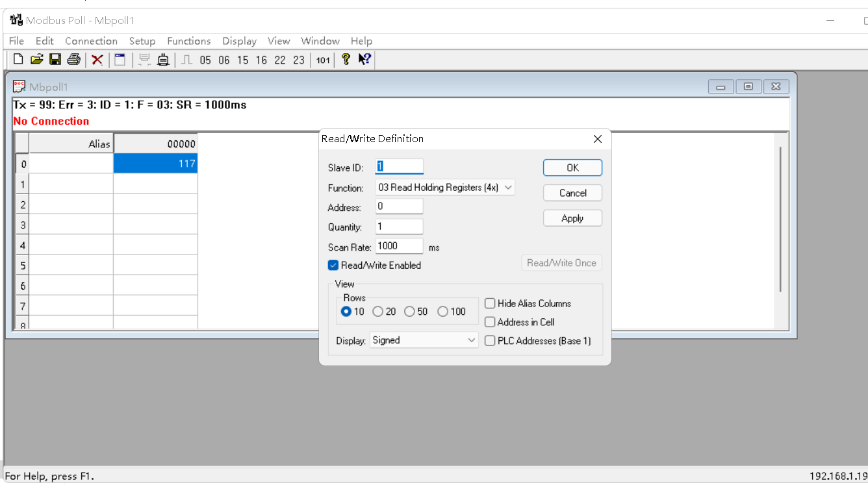Image resolution: width=868 pixels, height=485 pixels.
Task: Select the 50 rows radio button
Action: click(409, 312)
